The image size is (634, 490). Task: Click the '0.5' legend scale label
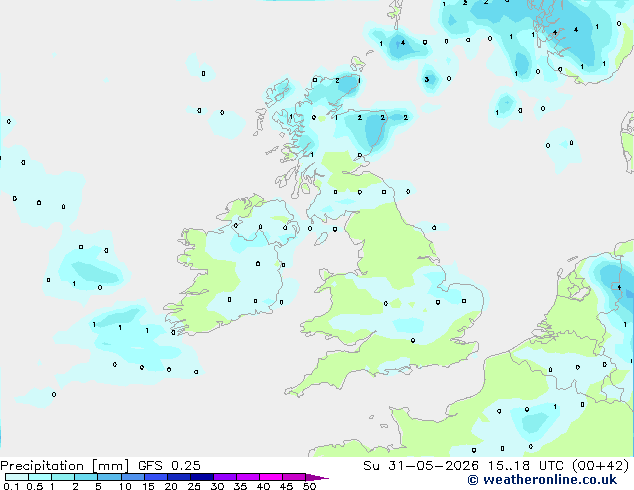(34, 486)
